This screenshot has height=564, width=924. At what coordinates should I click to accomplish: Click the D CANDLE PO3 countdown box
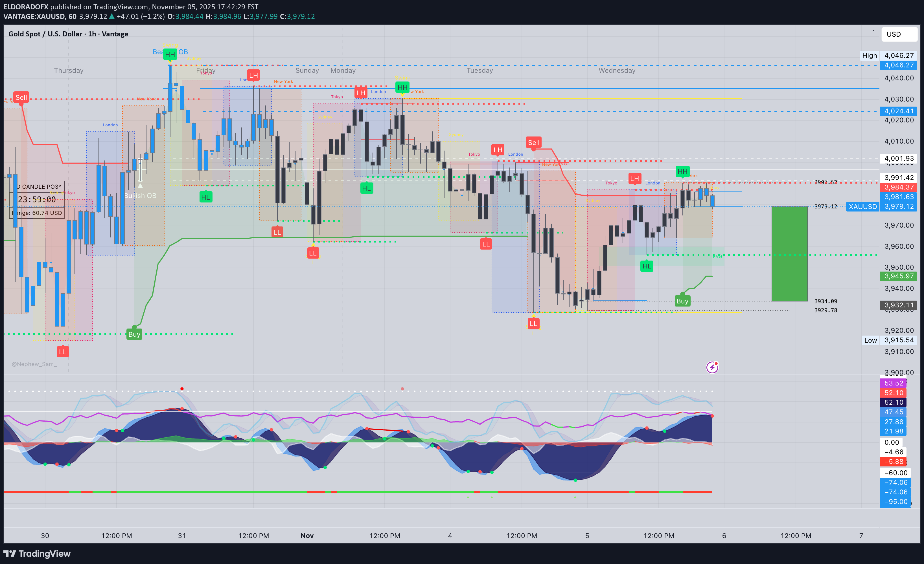(x=36, y=199)
